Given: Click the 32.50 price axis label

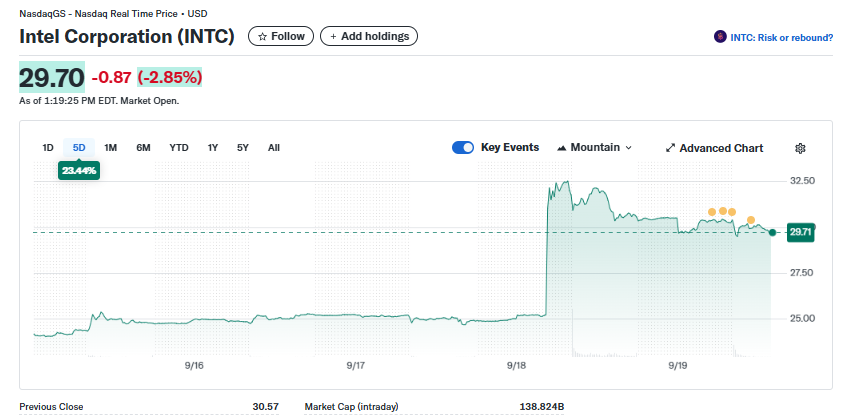Looking at the screenshot, I should tap(801, 181).
